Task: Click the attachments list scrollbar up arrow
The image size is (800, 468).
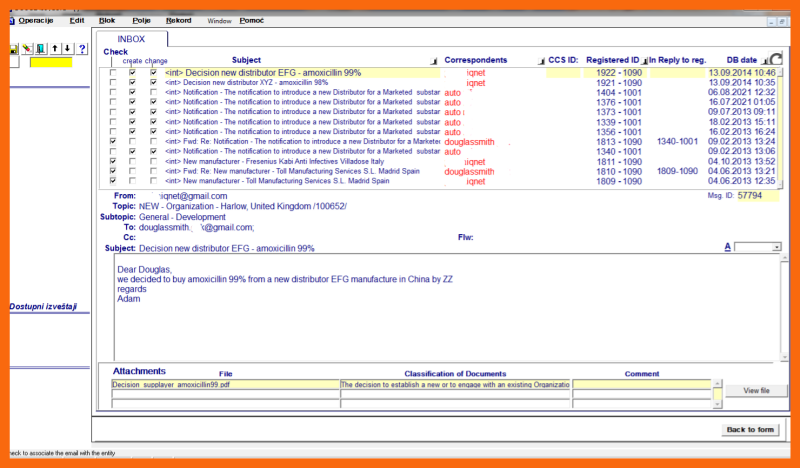Action: (x=717, y=383)
